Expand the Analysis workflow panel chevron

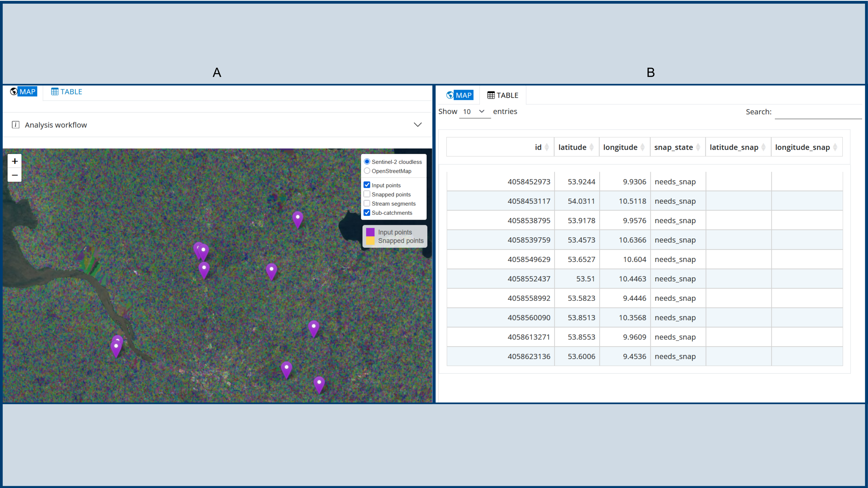tap(418, 125)
